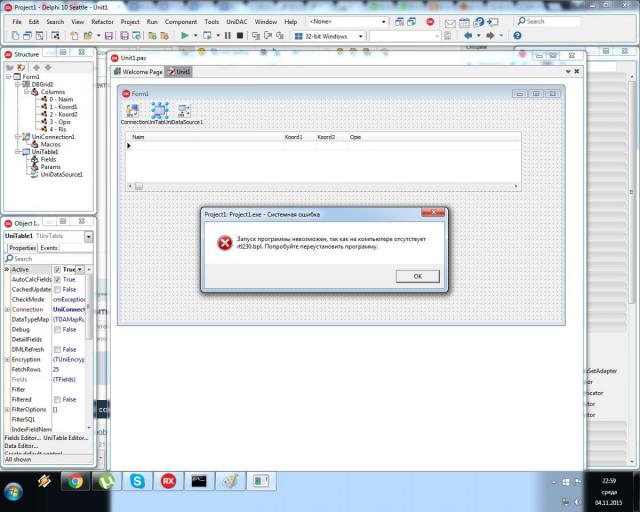Click the Fields Editor link
The width and height of the screenshot is (640, 512).
22,438
